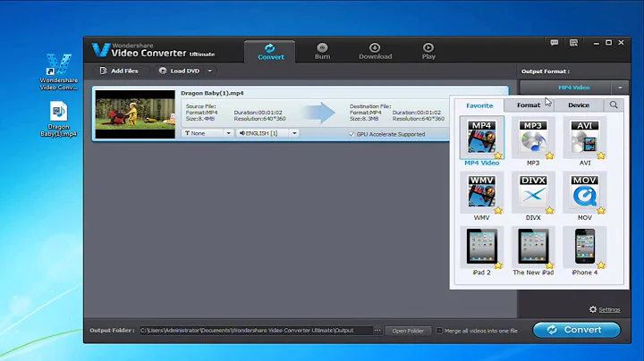Switch to the Favorite tab

click(x=479, y=105)
